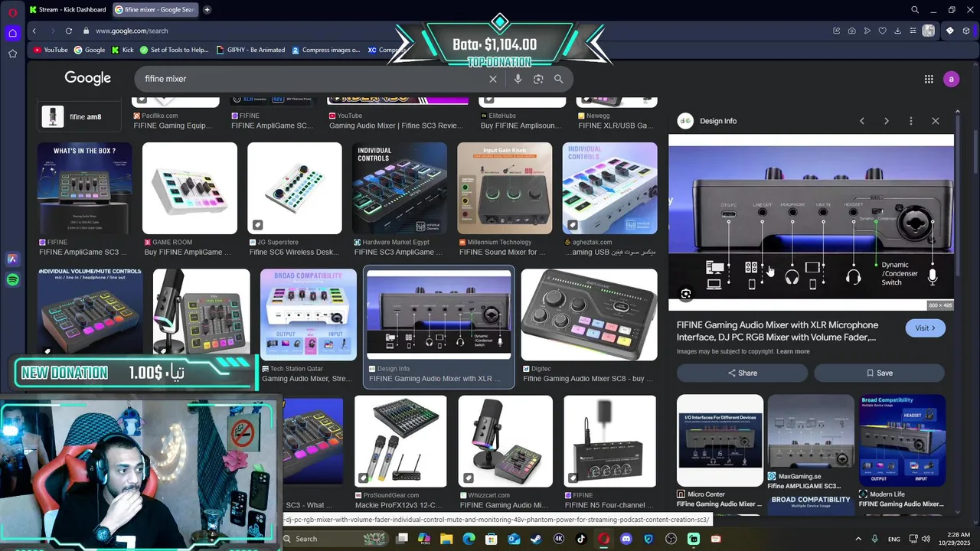Expand the system tray hidden icons chevron
The width and height of the screenshot is (980, 551).
tap(857, 539)
